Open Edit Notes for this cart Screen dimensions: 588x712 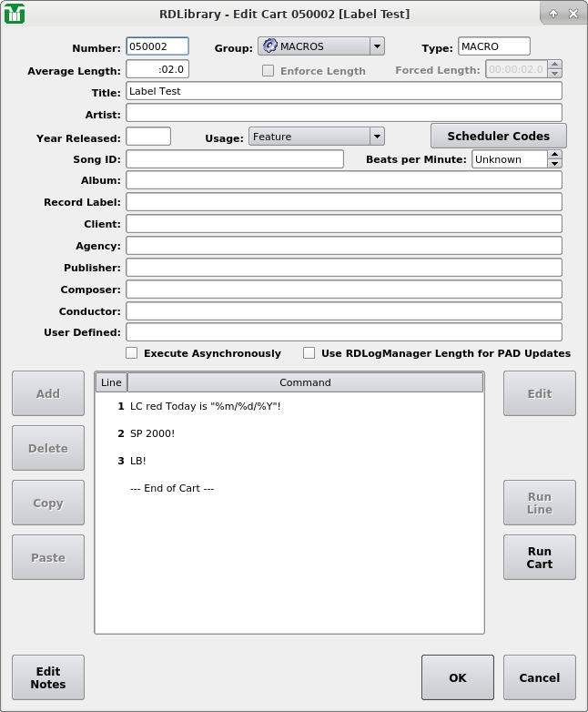tap(47, 678)
